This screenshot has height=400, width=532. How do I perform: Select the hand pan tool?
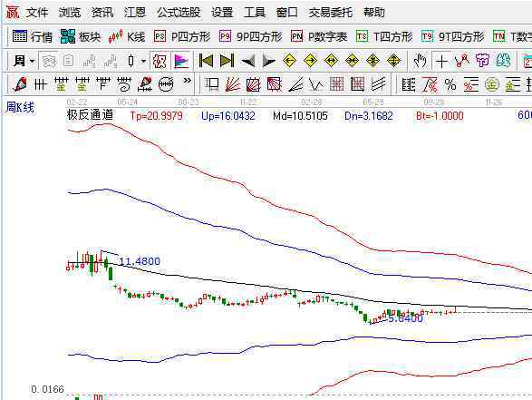(420, 61)
